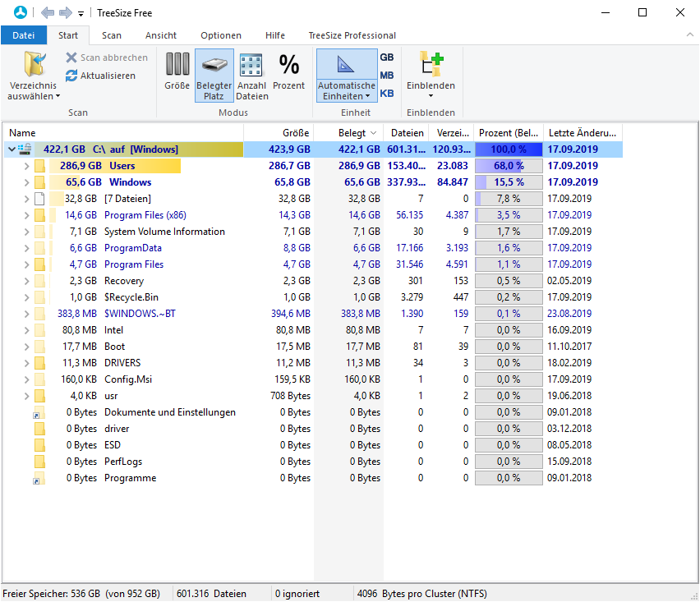The height and width of the screenshot is (602, 700).
Task: Open the Datei menu
Action: point(24,35)
